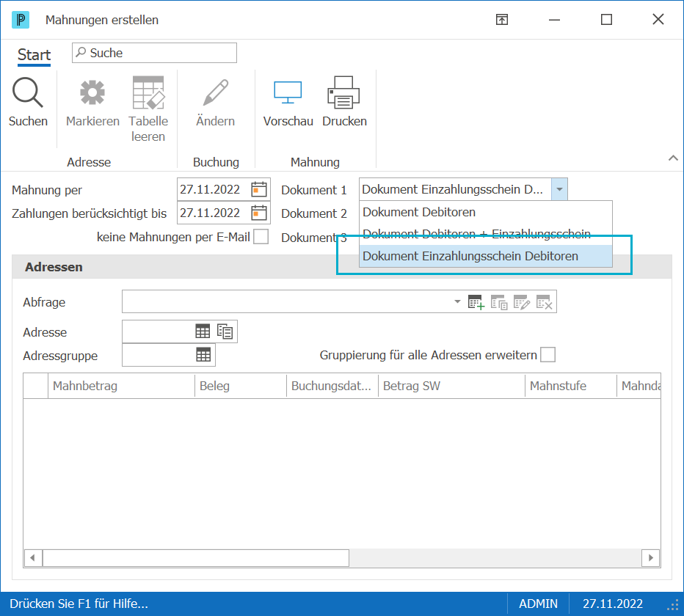Select Dokument Einzahlungsschein Debitoren option
This screenshot has height=616, width=684.
coord(486,256)
